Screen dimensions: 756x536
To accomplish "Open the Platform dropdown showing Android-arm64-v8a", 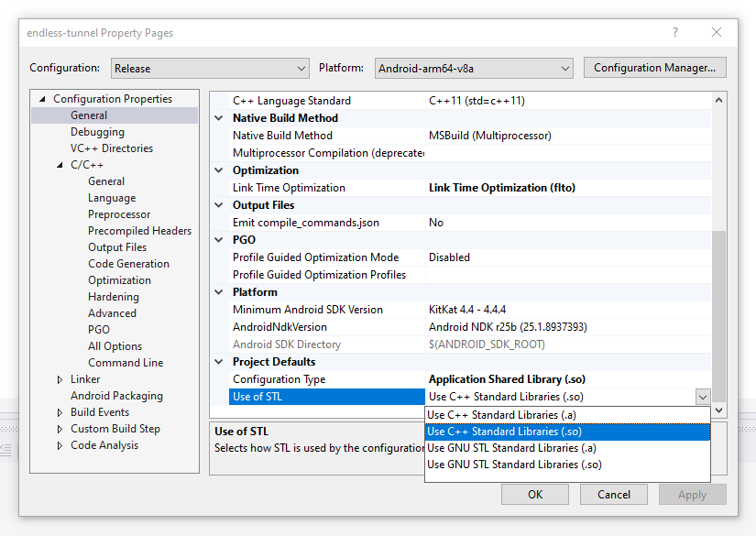I will click(473, 68).
